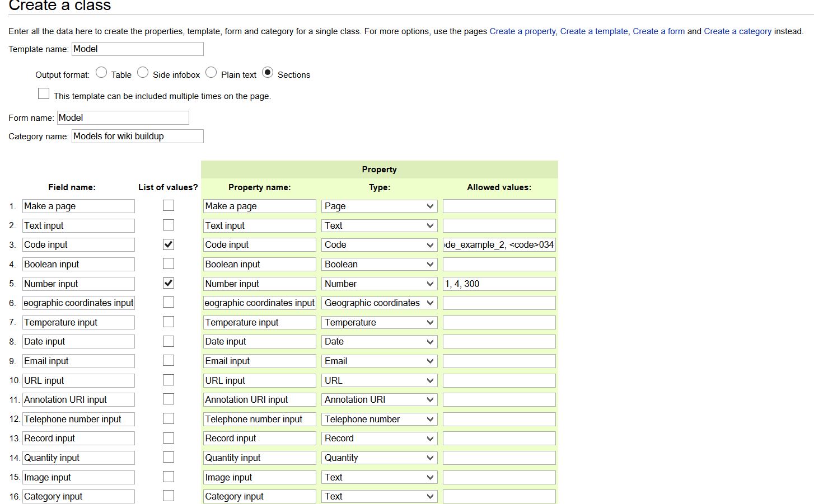Select the Plain text output format
The width and height of the screenshot is (814, 504).
tap(211, 73)
